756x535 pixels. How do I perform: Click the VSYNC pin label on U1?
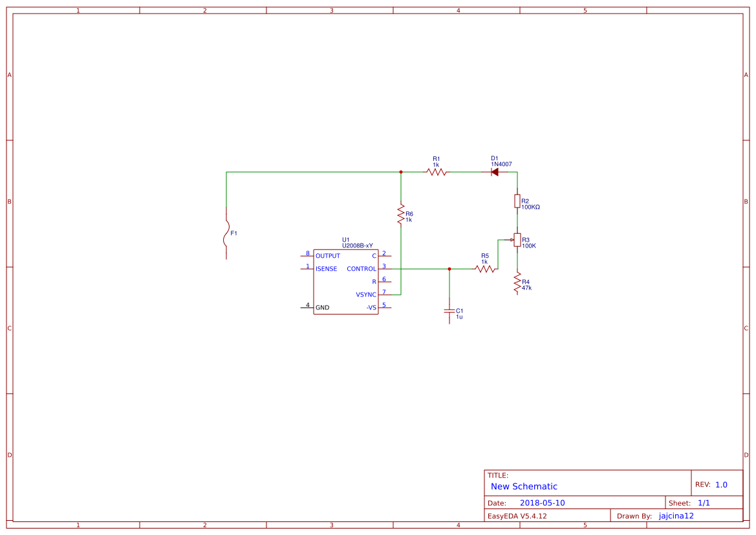tap(365, 295)
